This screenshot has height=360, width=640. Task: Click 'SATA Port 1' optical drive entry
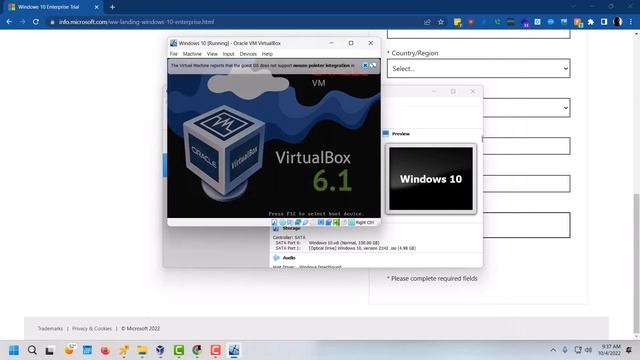(346, 248)
